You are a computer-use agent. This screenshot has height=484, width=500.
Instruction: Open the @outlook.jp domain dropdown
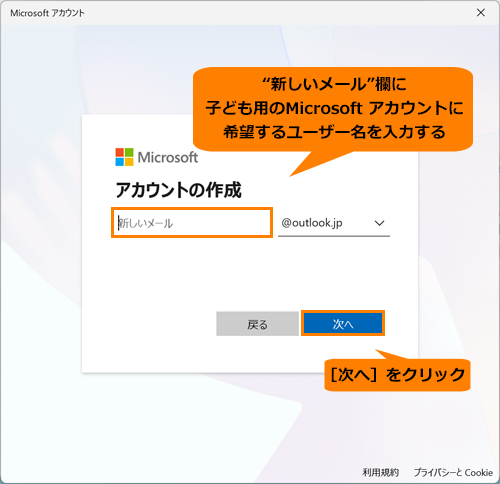[x=334, y=223]
